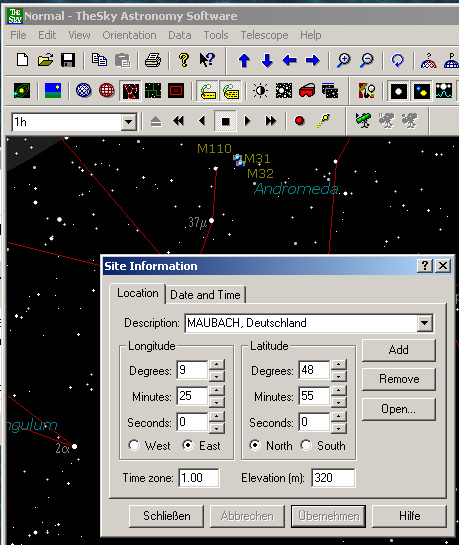Click the Paste clipboard icon
Image resolution: width=459 pixels, height=545 pixels.
click(x=122, y=60)
